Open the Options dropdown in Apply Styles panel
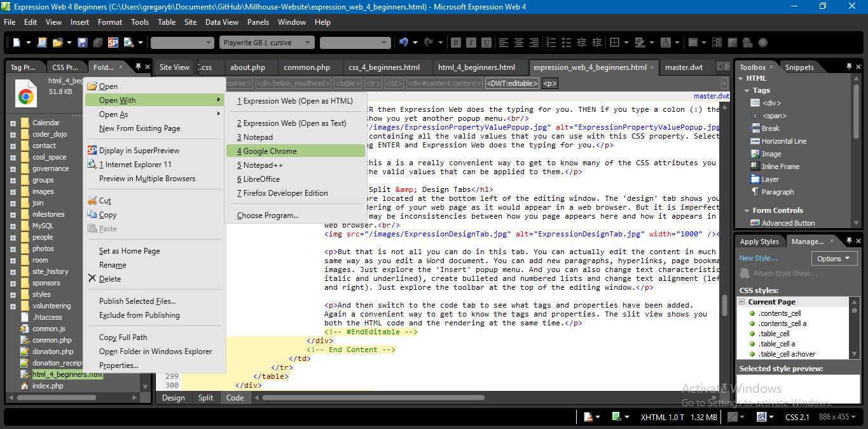 834,258
